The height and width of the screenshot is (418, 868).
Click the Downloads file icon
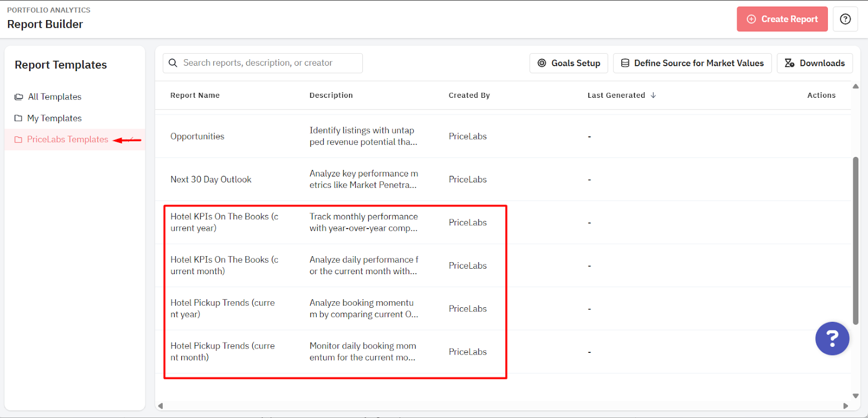(x=789, y=63)
